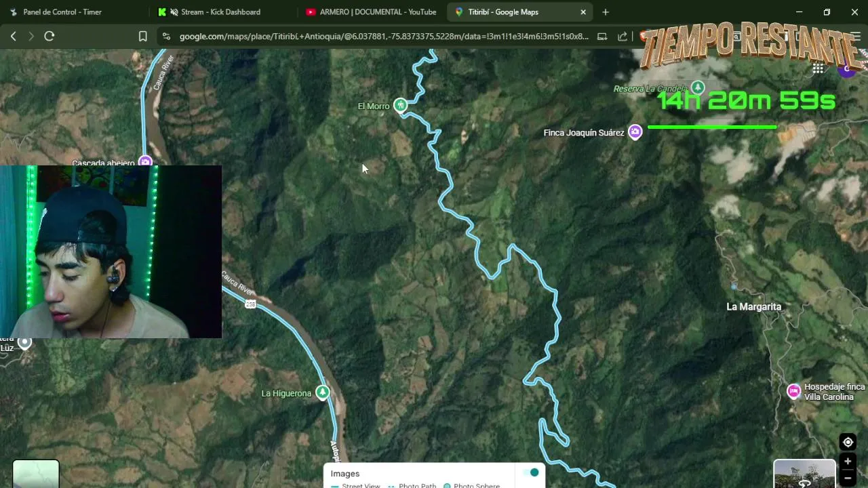This screenshot has height=488, width=868.
Task: Minimize the browser window
Action: pos(799,12)
